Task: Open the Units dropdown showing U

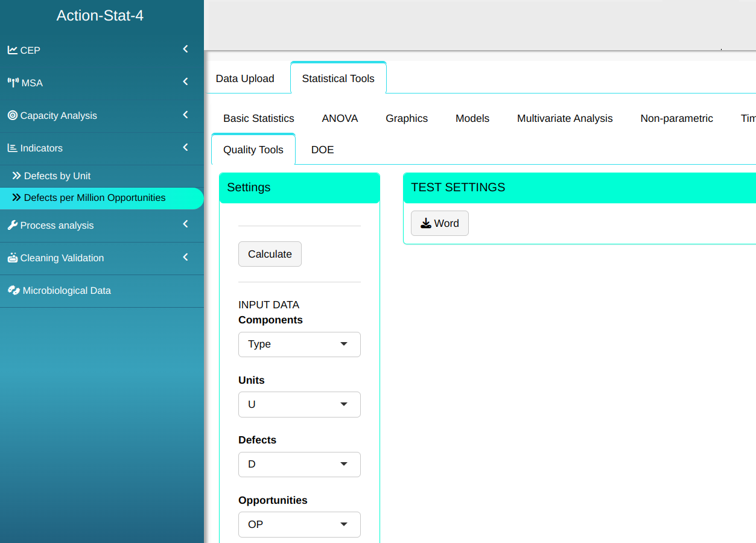Action: [x=299, y=404]
